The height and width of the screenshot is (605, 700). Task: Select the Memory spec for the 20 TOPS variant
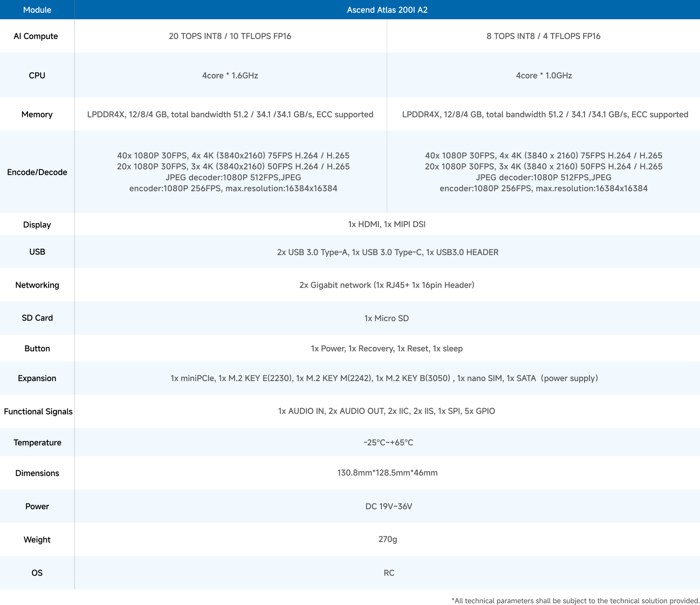click(230, 115)
